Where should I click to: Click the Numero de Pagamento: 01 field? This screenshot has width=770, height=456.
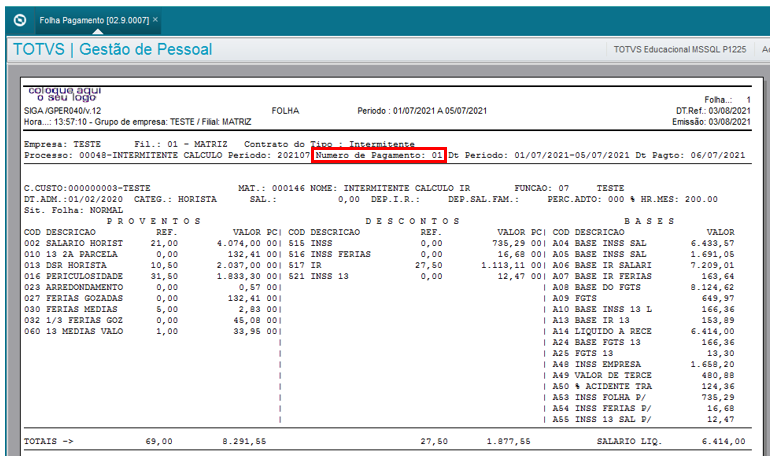[x=379, y=155]
